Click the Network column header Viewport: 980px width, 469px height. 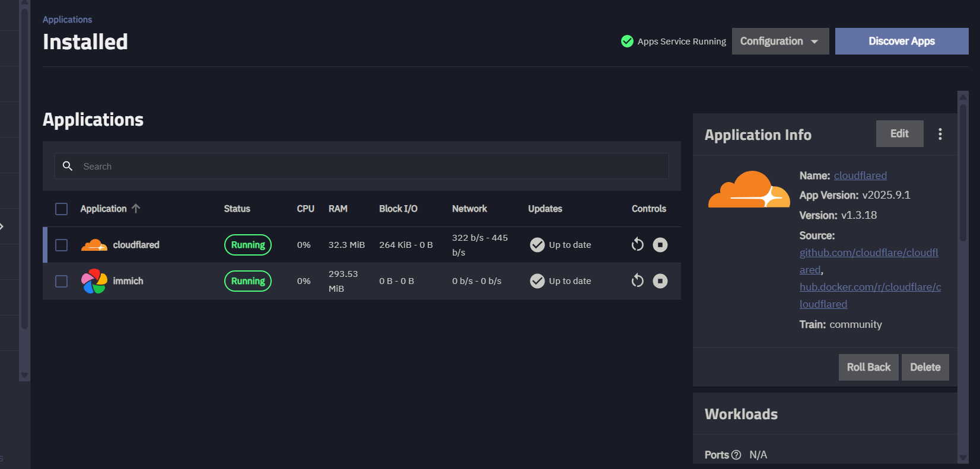pyautogui.click(x=469, y=209)
